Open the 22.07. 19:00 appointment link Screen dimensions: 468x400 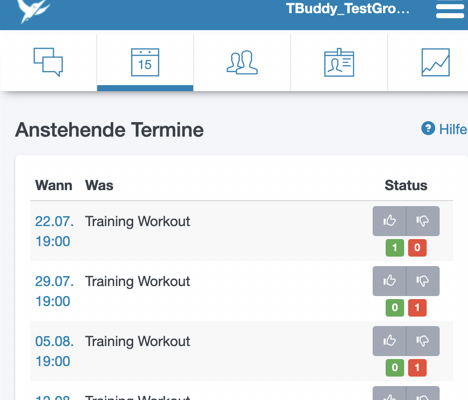[x=54, y=231]
